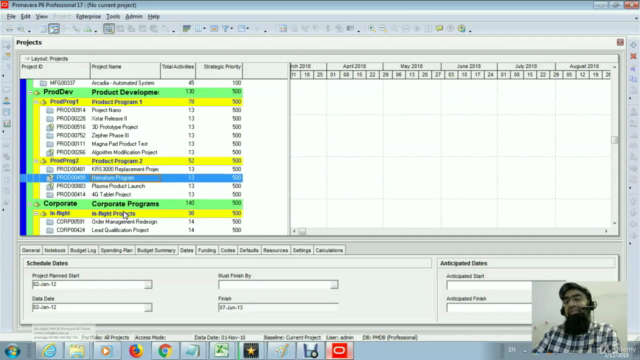The width and height of the screenshot is (640, 360).
Task: Click the red Delete X in right sidebar
Action: pos(633,56)
